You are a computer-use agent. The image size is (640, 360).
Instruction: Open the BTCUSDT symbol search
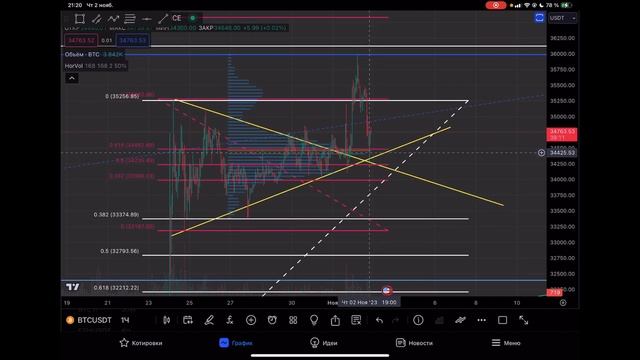coord(89,320)
